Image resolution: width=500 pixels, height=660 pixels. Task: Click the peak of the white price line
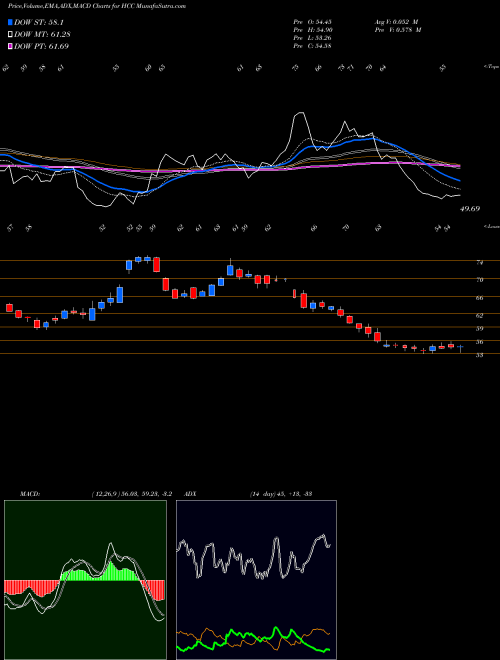point(300,112)
